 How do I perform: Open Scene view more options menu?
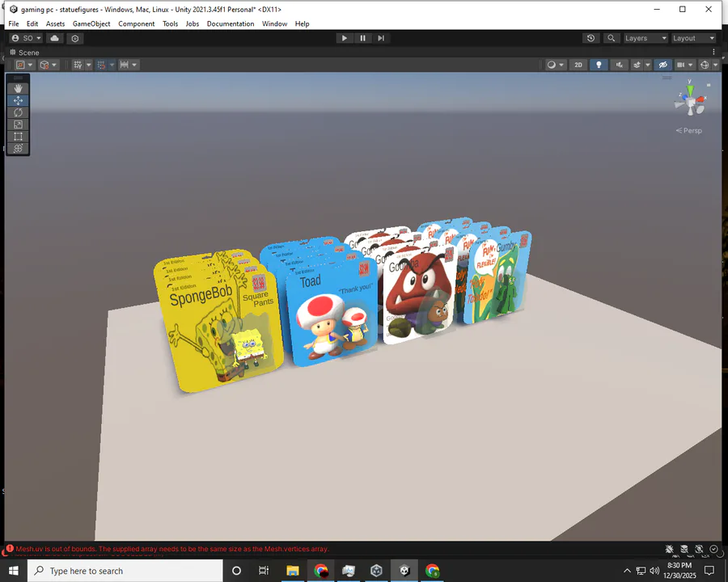pyautogui.click(x=713, y=52)
